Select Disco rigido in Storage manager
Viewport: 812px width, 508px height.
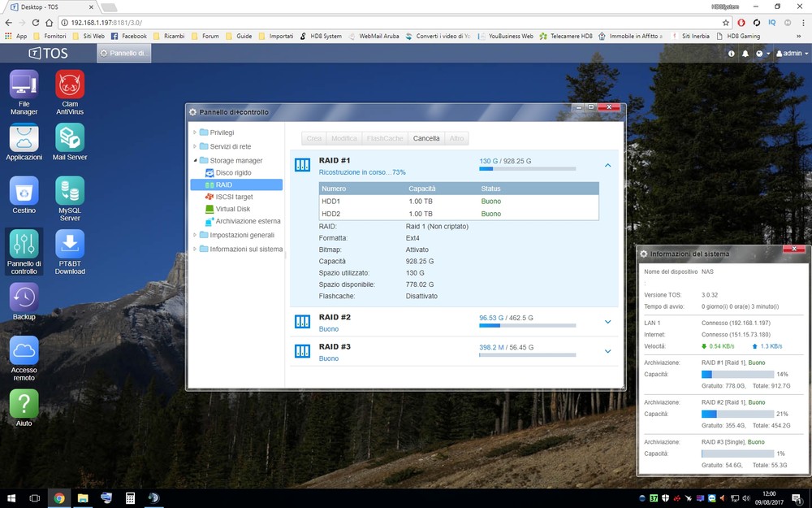[233, 173]
